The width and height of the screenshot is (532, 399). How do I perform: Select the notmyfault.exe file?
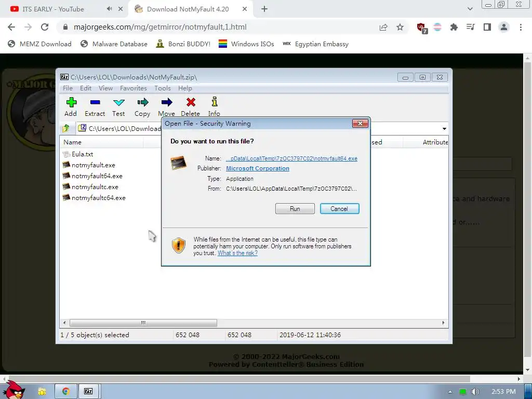coord(89,165)
